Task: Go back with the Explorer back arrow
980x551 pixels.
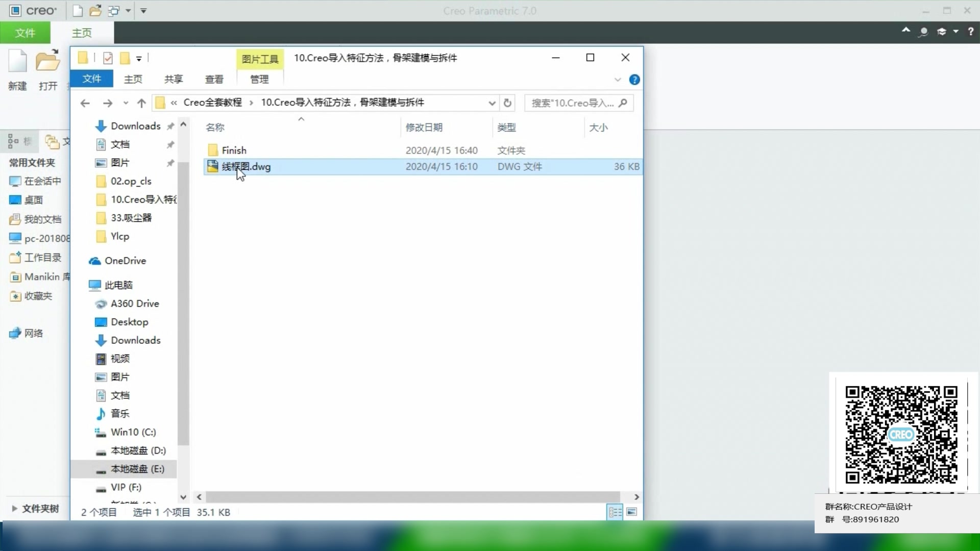Action: click(85, 103)
